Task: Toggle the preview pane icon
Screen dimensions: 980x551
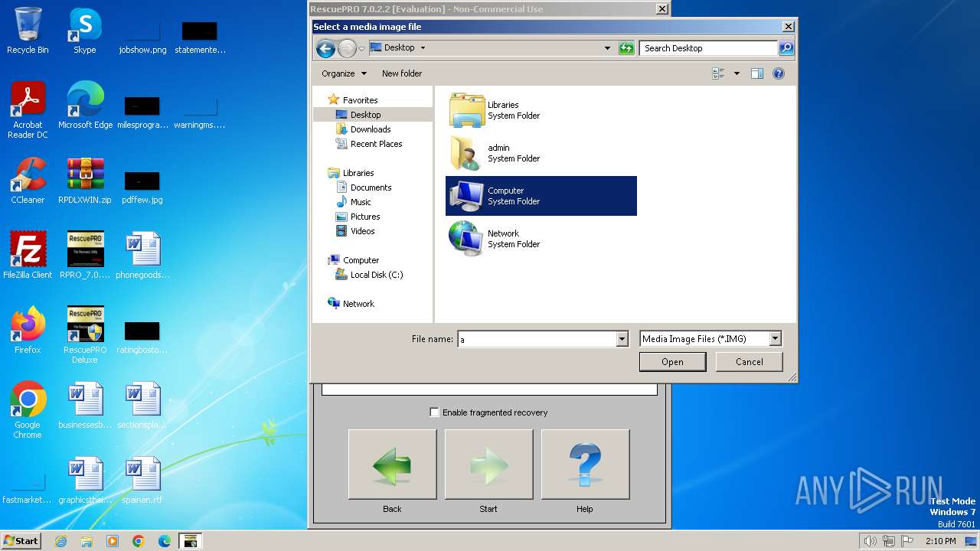Action: tap(757, 73)
